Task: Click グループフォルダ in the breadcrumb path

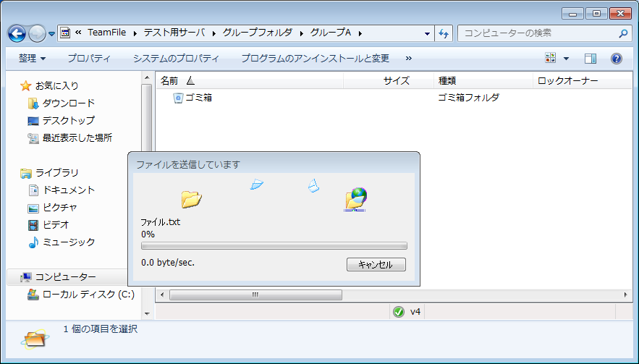Action: [x=257, y=33]
